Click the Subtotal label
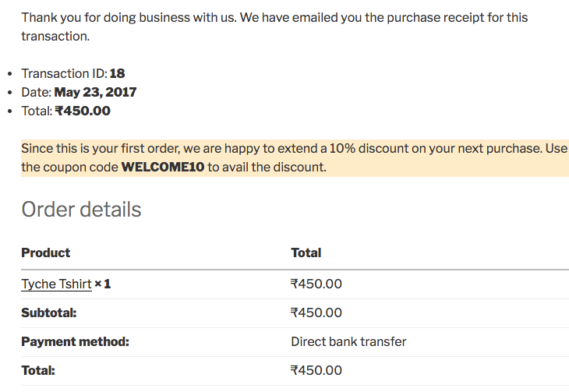The height and width of the screenshot is (392, 569). point(49,313)
